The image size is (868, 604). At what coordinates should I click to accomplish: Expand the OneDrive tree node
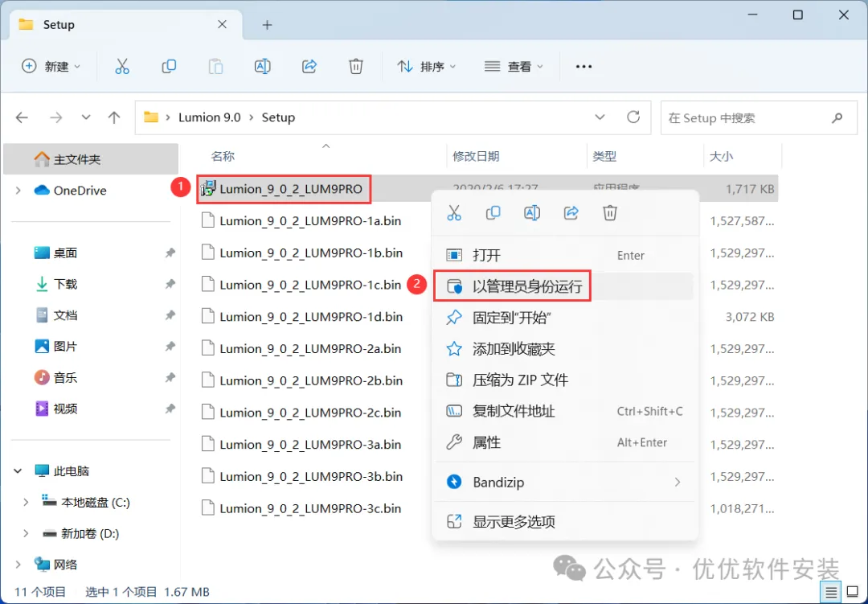pyautogui.click(x=18, y=191)
